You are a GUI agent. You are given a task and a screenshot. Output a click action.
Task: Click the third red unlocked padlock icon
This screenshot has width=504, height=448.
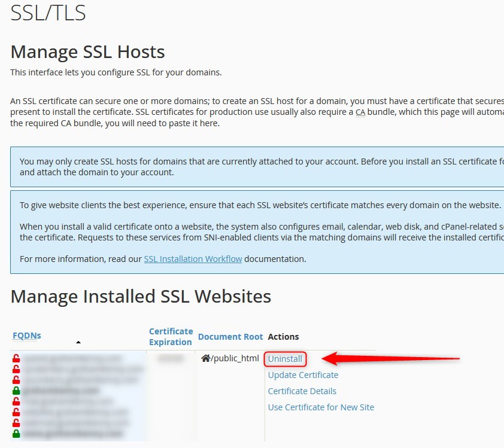16,380
